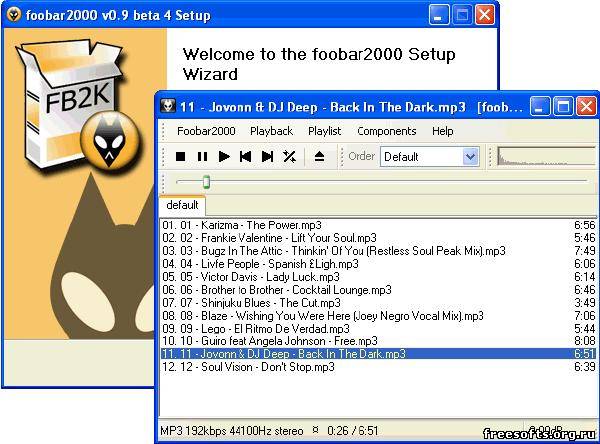
Task: Select track Lego - El Ritmo De Verdad.mp3
Action: point(378,329)
